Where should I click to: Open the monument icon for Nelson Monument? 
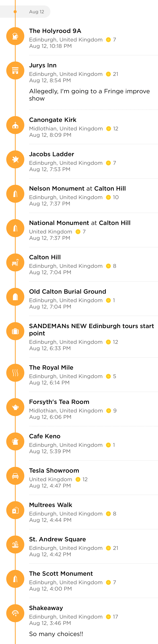[15, 194]
